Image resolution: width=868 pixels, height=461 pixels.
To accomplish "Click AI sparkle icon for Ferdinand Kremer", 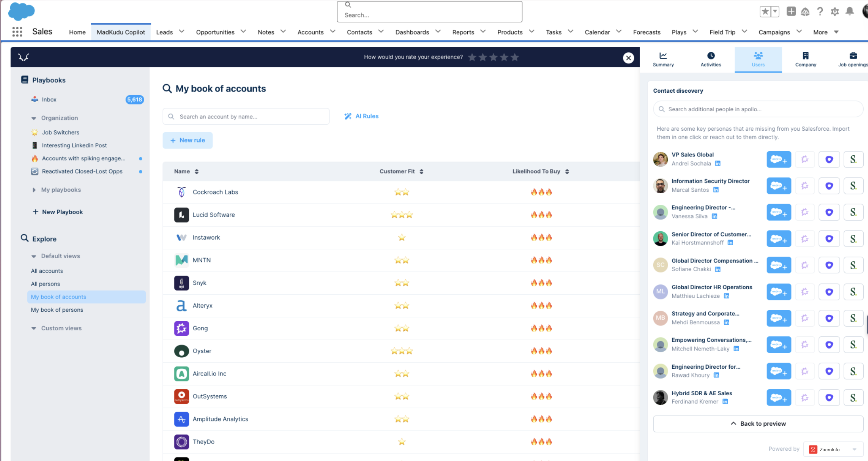I will 805,398.
